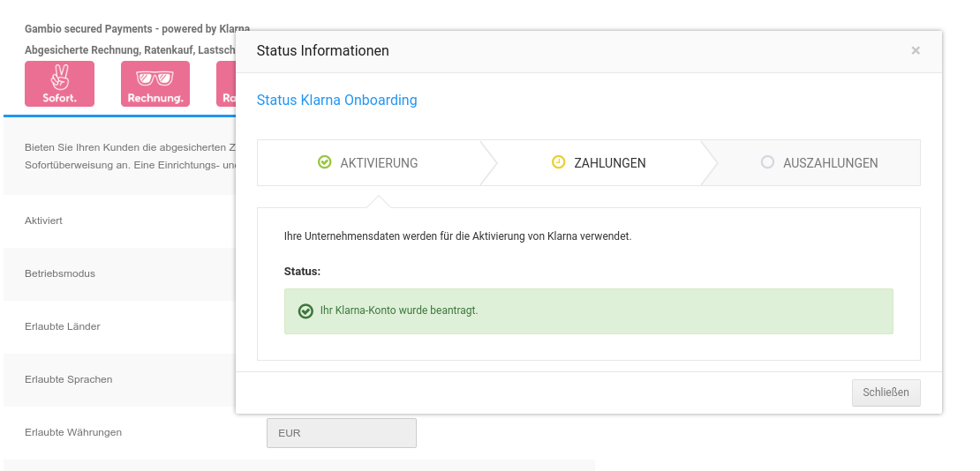Click the Rechnung. sunglasses logo
980x471 pixels.
click(x=155, y=84)
